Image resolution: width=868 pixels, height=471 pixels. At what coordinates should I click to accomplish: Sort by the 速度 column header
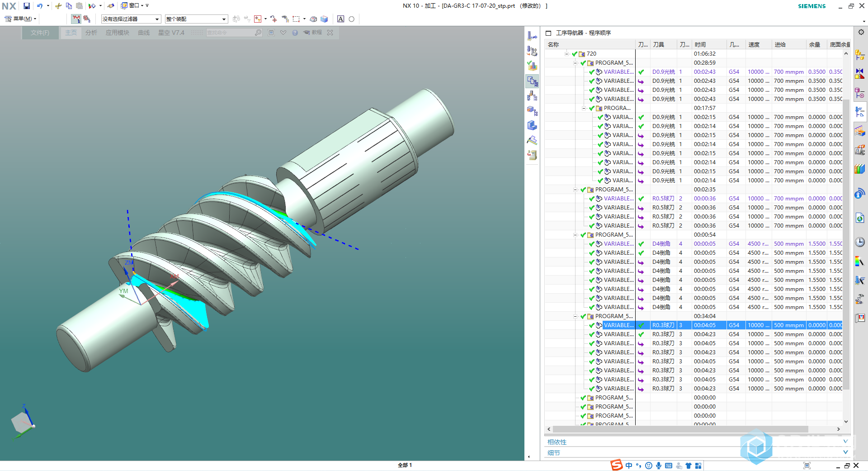[759, 44]
